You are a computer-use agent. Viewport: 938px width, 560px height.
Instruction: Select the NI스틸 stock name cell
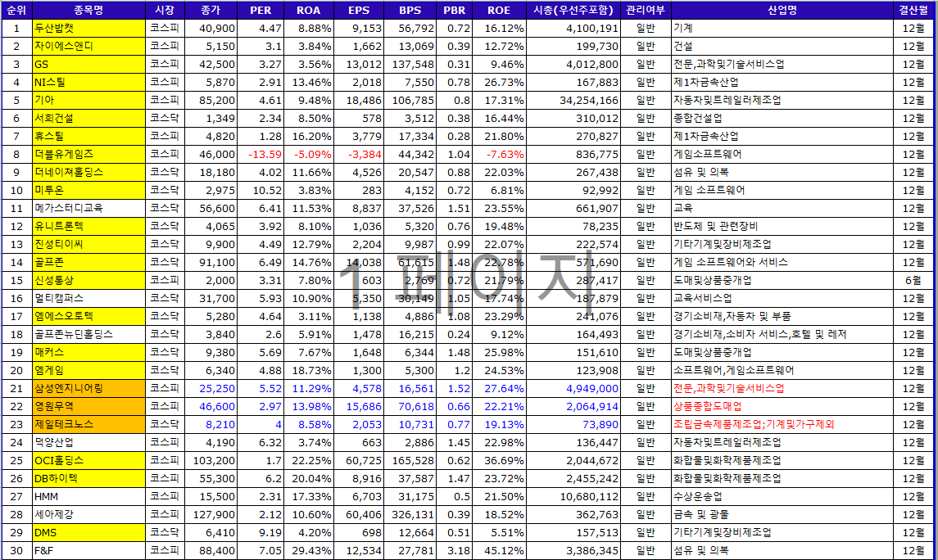(88, 82)
